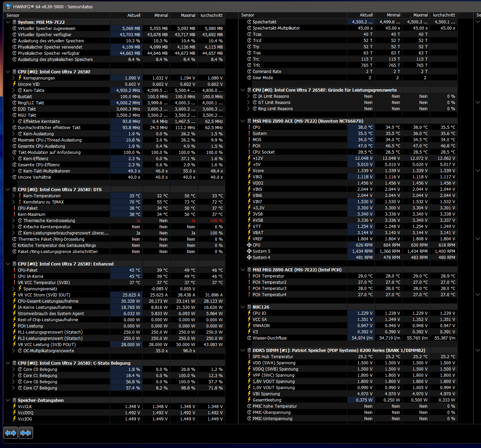Click the clock icon beside Speichertakt
The width and height of the screenshot is (481, 448).
tap(249, 22)
